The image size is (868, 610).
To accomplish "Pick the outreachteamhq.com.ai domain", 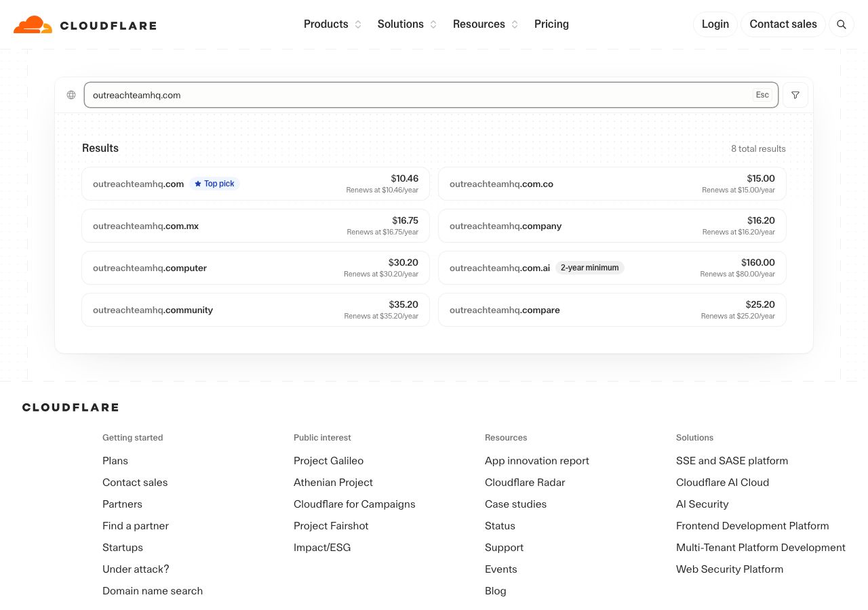I will coord(612,268).
